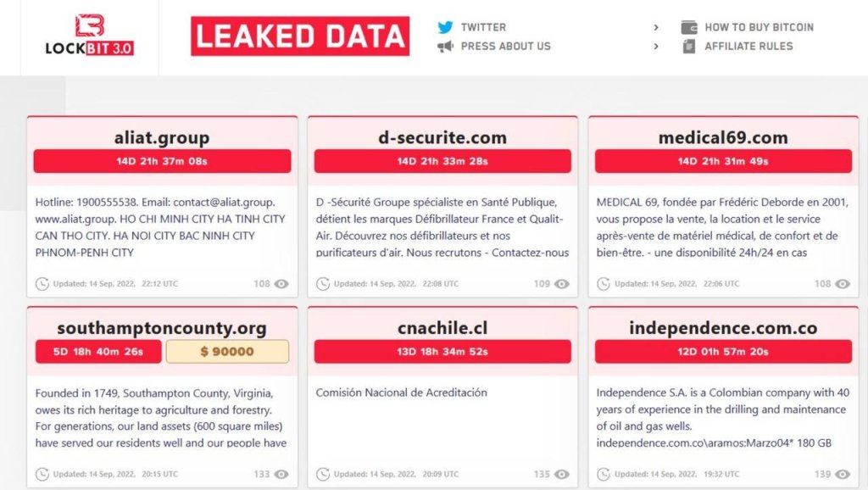The height and width of the screenshot is (490, 868).
Task: Click the clock icon on cnachile.cl card
Action: (323, 474)
